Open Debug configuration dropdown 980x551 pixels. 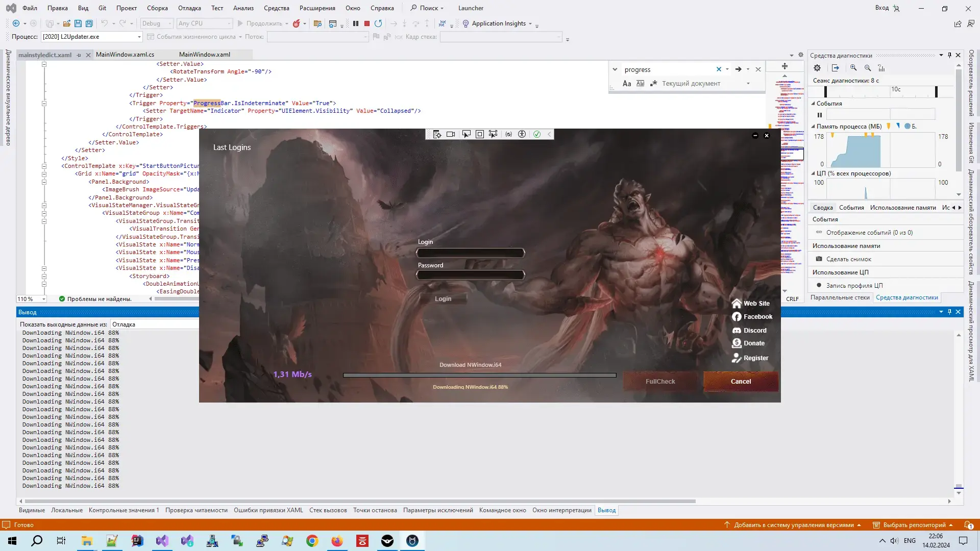pyautogui.click(x=157, y=23)
